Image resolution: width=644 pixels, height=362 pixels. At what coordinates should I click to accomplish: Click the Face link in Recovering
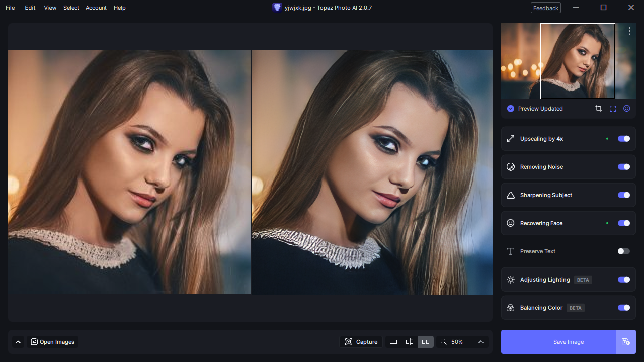pos(556,223)
